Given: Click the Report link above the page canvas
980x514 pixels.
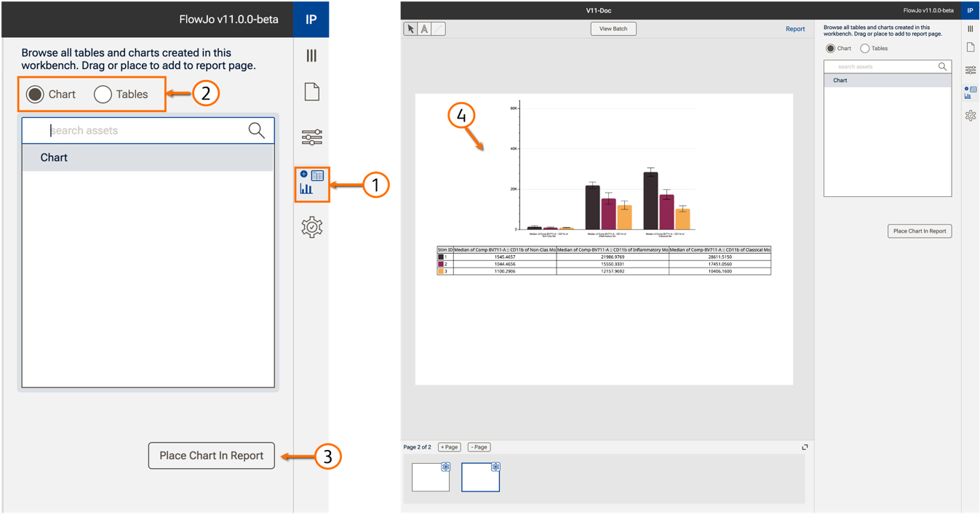Looking at the screenshot, I should (794, 29).
